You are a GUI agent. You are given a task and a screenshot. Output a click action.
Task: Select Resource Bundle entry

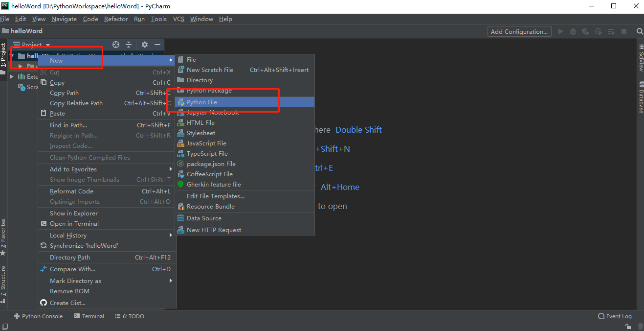(x=245, y=206)
